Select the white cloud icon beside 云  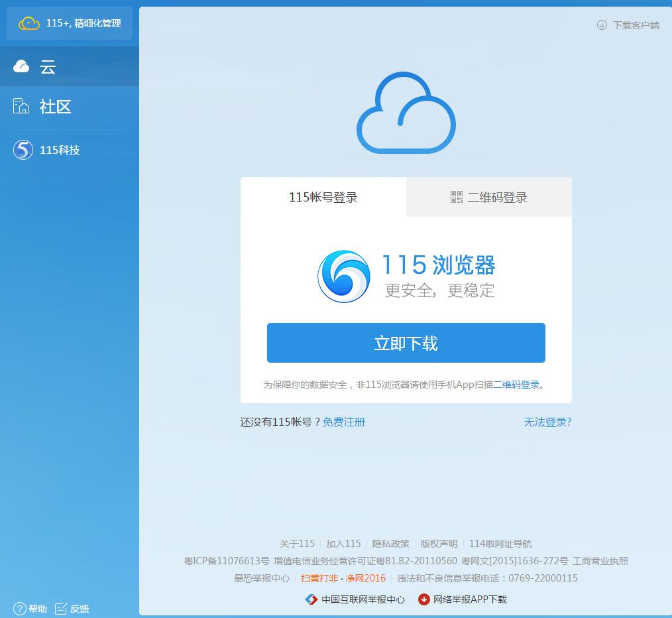(x=21, y=66)
